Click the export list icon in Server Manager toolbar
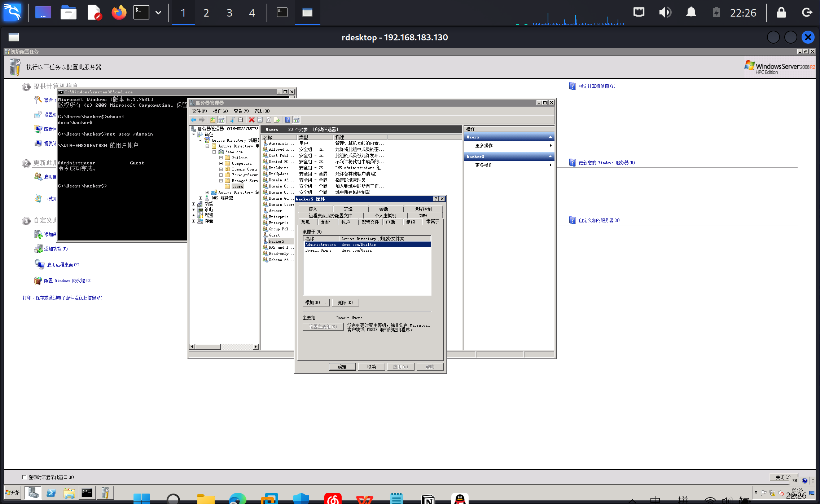This screenshot has height=504, width=820. point(277,120)
